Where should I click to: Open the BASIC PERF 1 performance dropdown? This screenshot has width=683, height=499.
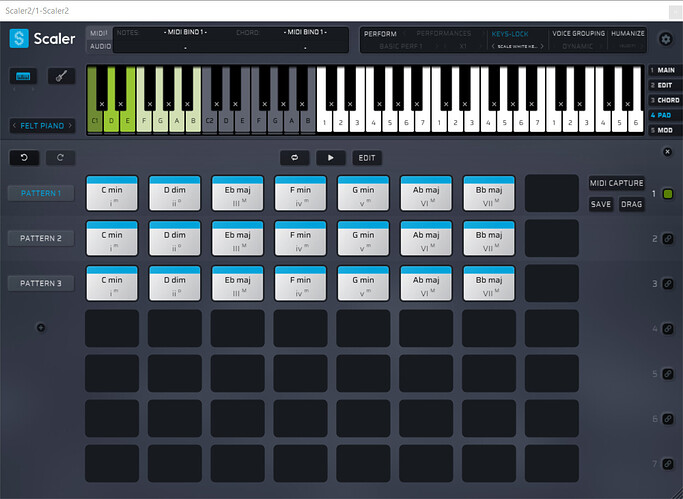coord(401,46)
